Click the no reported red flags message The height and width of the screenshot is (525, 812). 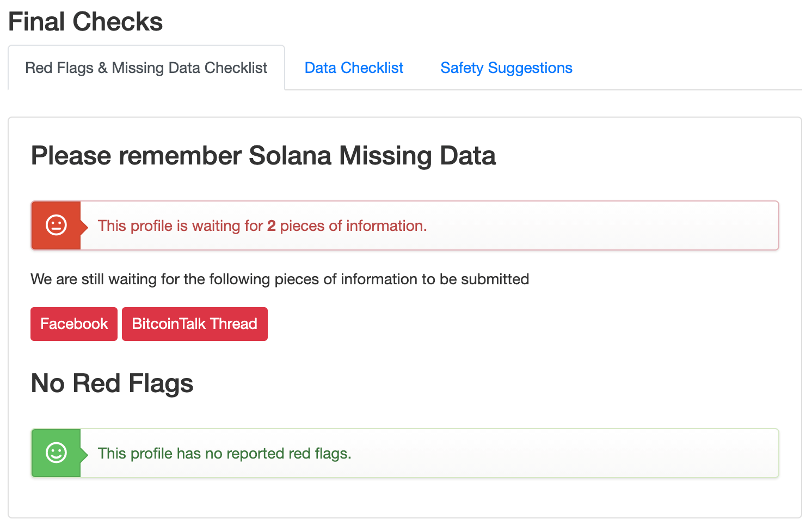tap(225, 454)
